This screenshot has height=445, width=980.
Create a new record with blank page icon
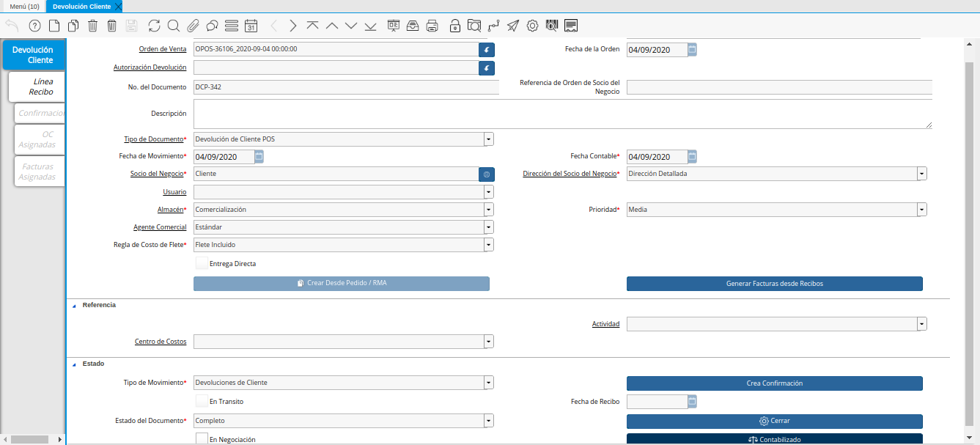point(54,26)
